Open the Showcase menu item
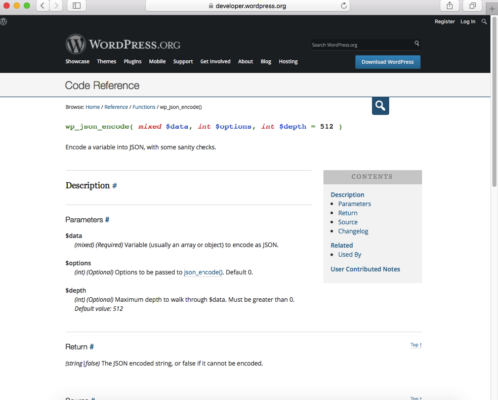 tap(77, 61)
